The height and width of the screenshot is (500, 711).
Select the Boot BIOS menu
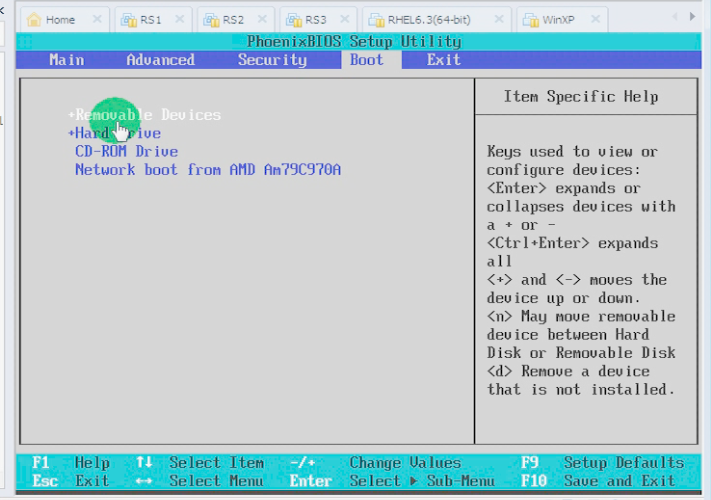click(366, 60)
